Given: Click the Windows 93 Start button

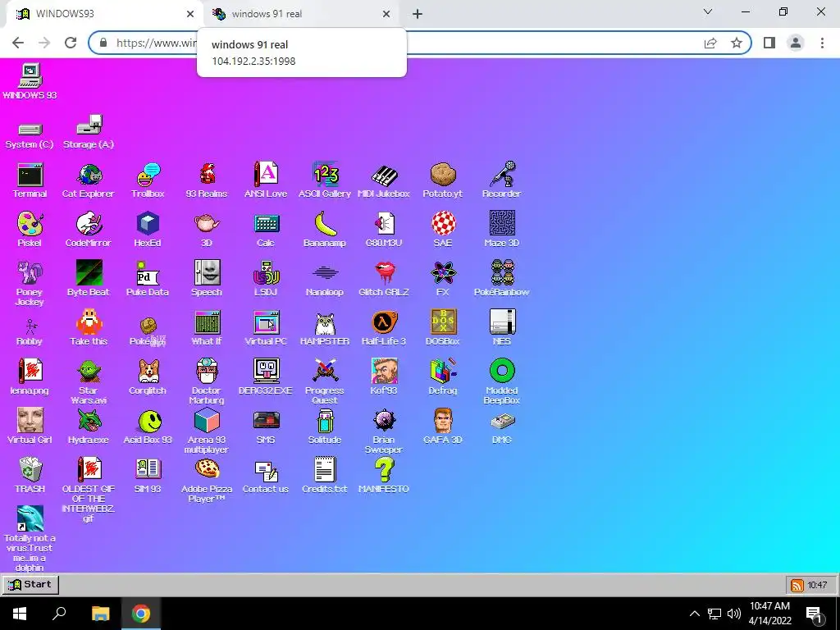Looking at the screenshot, I should pyautogui.click(x=30, y=584).
